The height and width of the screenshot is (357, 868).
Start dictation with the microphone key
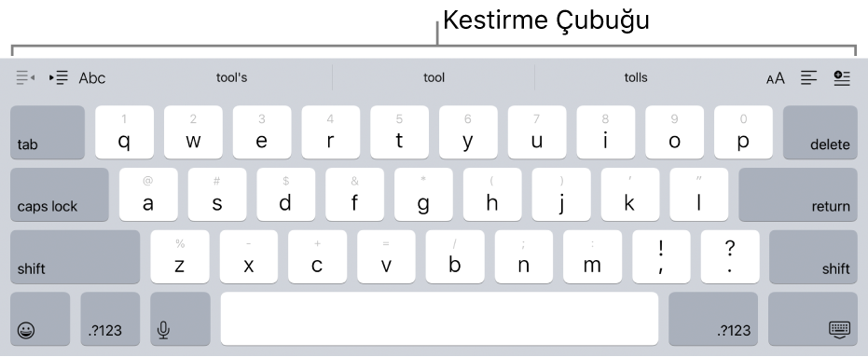(x=181, y=319)
